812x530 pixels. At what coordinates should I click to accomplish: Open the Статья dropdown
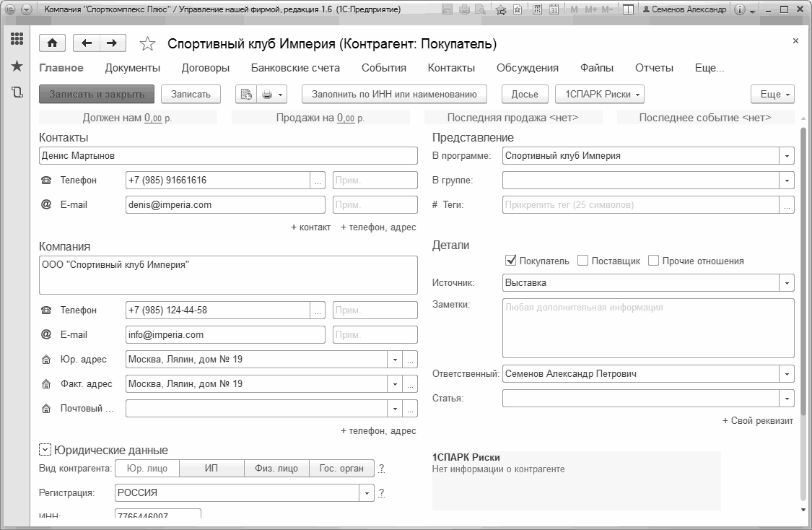[x=787, y=399]
